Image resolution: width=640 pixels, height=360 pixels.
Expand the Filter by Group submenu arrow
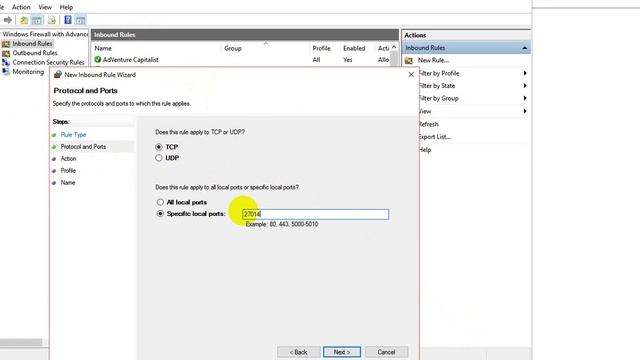(525, 98)
